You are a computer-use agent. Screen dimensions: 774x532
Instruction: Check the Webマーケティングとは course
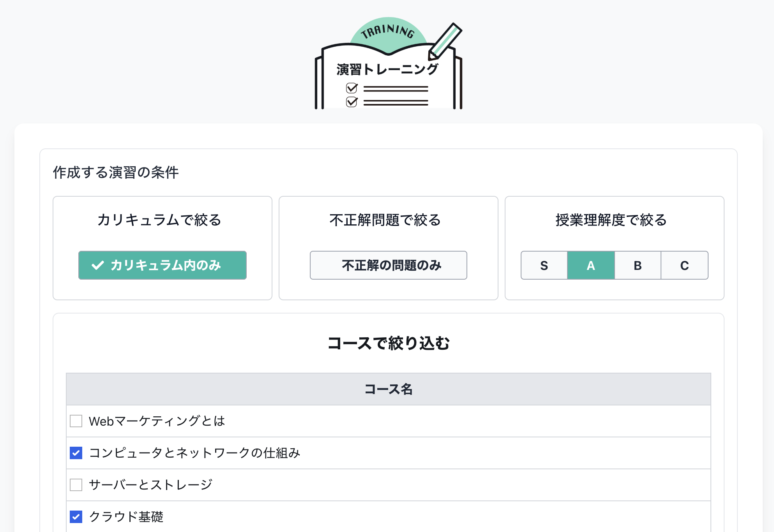pos(76,421)
